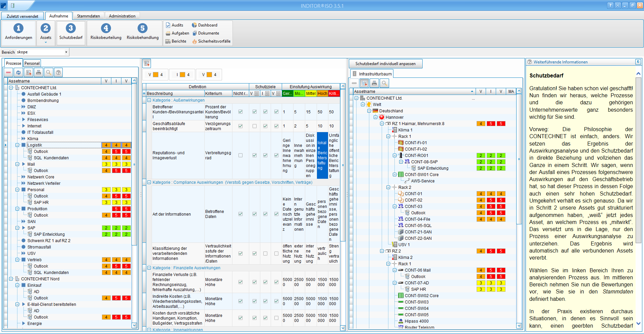Click refresh icon in the Prozesse toolbar
This screenshot has height=334, width=644.
coord(18,72)
